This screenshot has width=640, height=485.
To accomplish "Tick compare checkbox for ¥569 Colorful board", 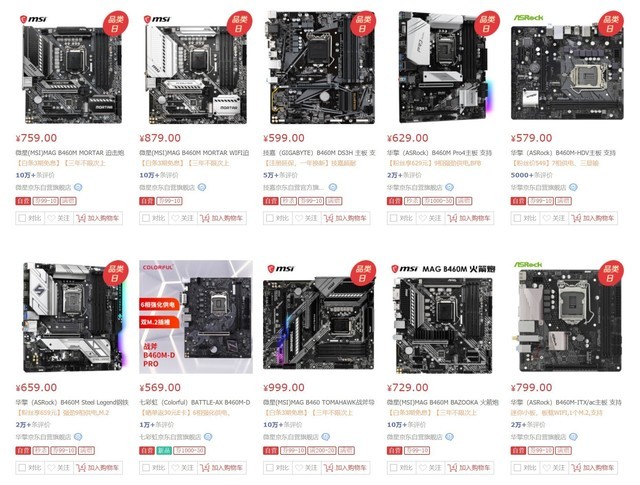I will [146, 467].
